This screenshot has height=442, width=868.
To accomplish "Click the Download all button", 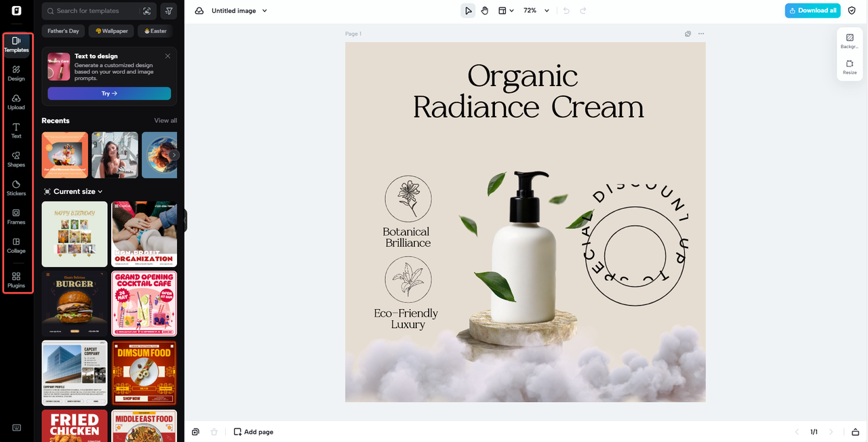I will pos(813,11).
